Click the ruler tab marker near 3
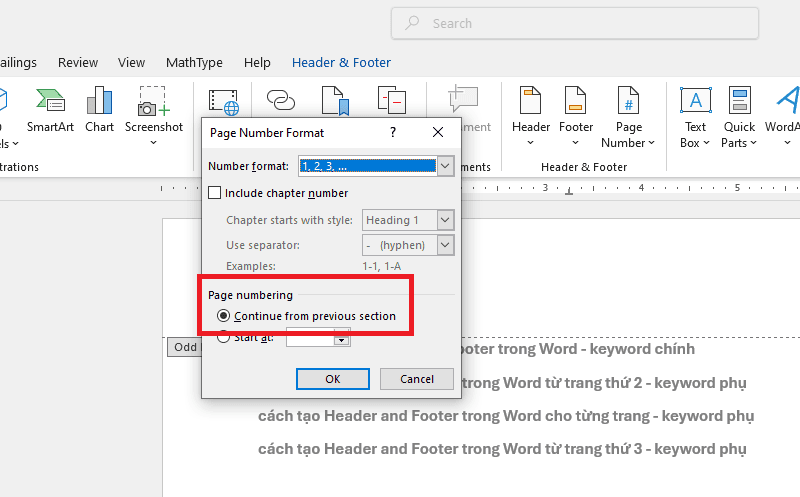 tap(569, 191)
